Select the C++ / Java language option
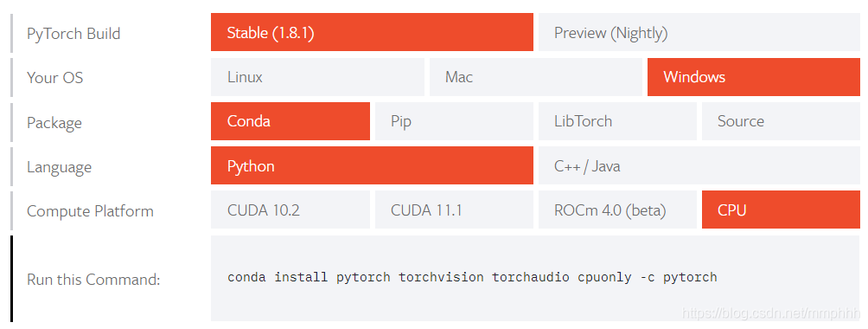The image size is (868, 329). 699,165
